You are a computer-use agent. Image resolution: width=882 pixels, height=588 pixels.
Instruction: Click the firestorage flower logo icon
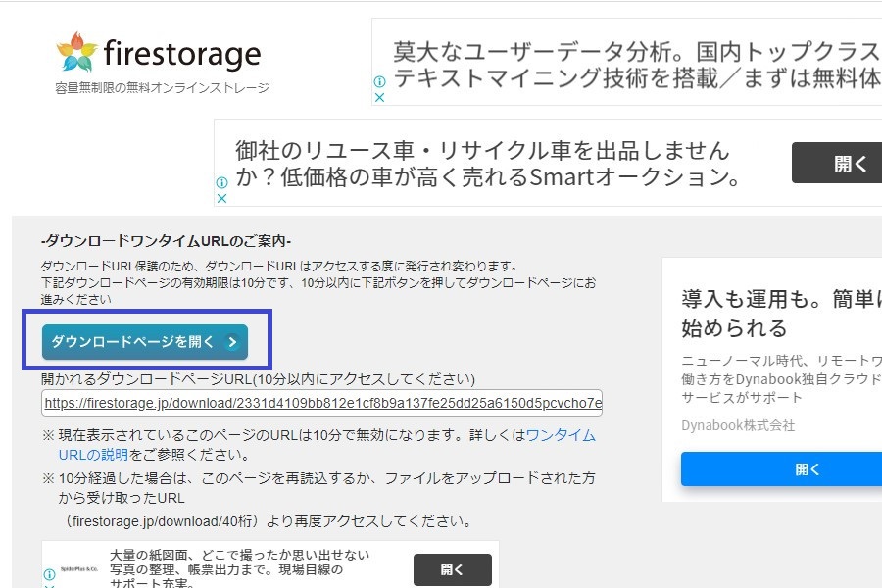click(77, 52)
